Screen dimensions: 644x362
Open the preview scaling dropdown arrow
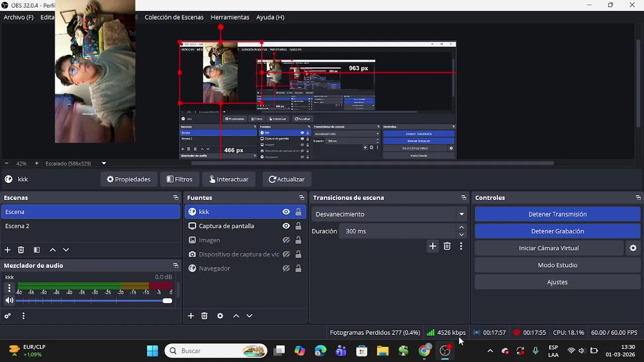click(x=104, y=163)
